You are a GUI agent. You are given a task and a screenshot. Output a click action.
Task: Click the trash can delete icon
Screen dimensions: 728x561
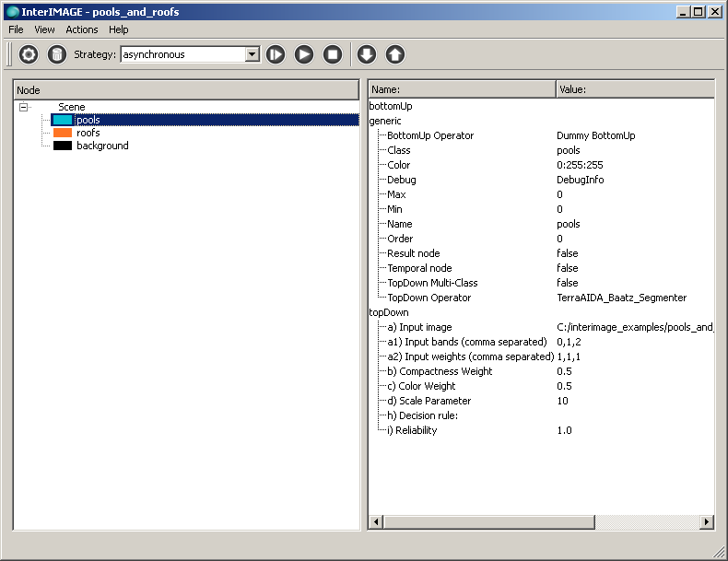pos(57,54)
